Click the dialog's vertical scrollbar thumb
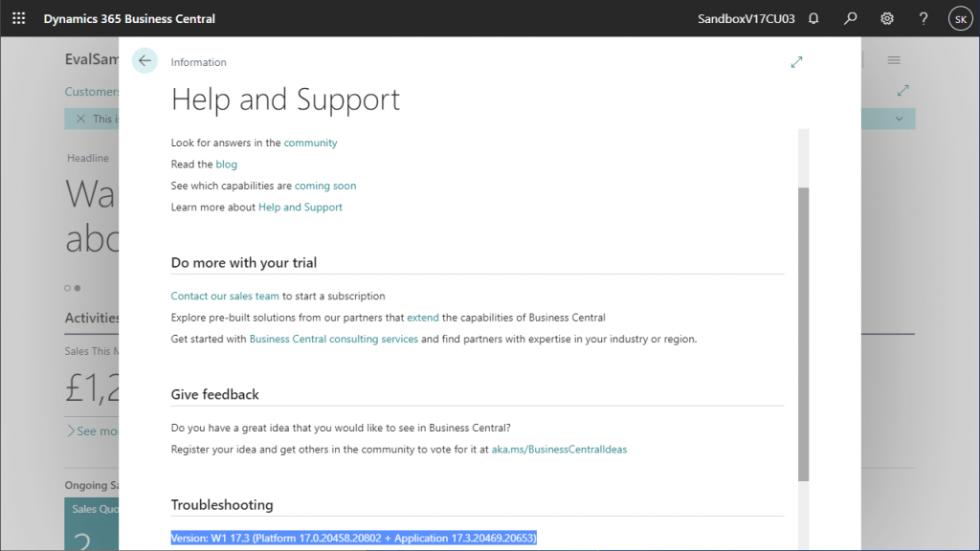The height and width of the screenshot is (551, 980). 803,334
